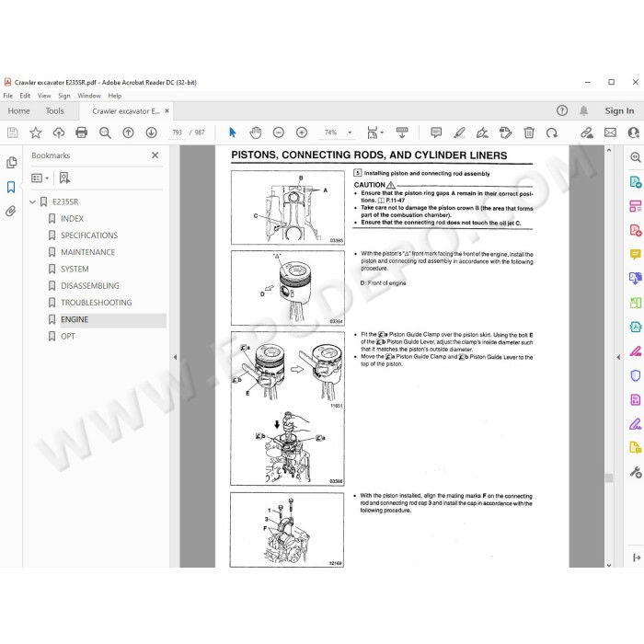The width and height of the screenshot is (644, 644).
Task: Open the ENGINE bookmark
Action: (75, 319)
